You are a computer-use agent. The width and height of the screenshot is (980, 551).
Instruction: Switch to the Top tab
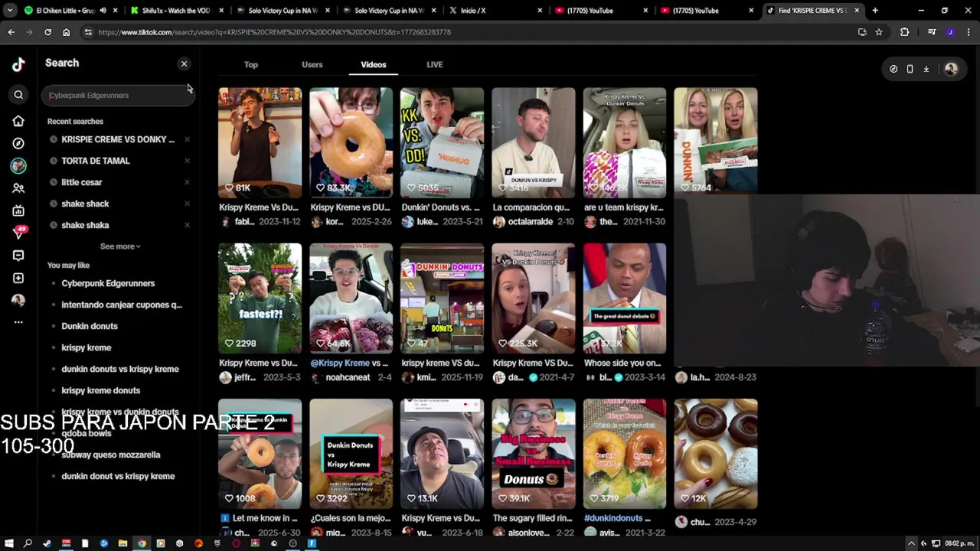251,64
